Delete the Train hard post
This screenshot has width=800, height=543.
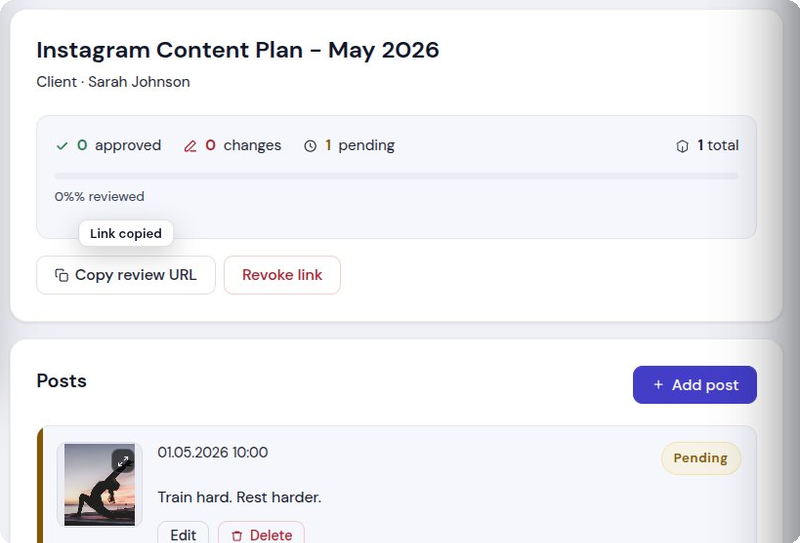pyautogui.click(x=261, y=534)
